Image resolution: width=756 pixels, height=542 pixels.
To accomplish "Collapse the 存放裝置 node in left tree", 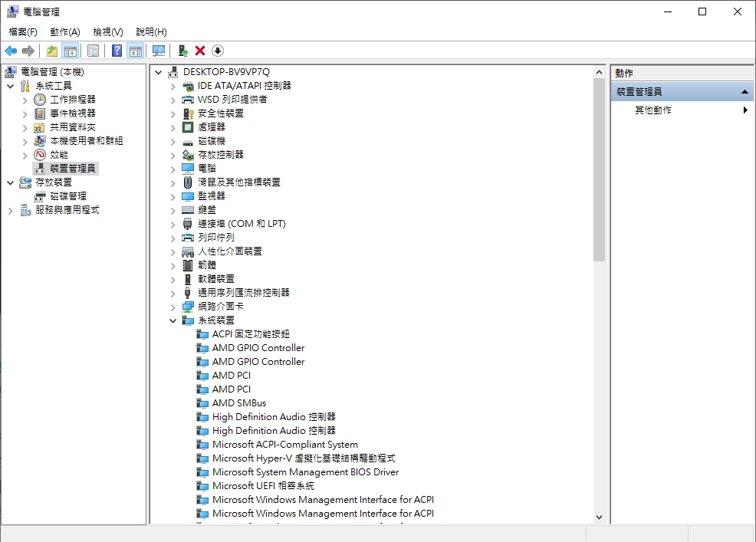I will click(x=11, y=182).
